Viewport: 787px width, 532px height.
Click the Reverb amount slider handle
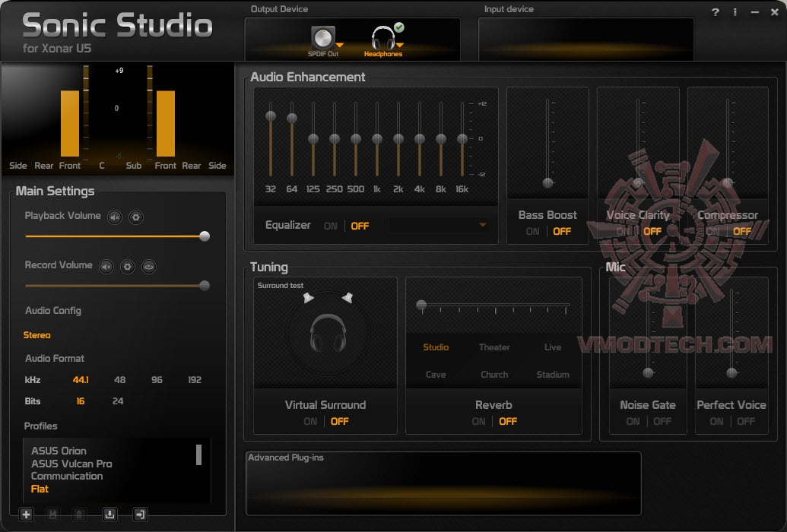pos(421,305)
